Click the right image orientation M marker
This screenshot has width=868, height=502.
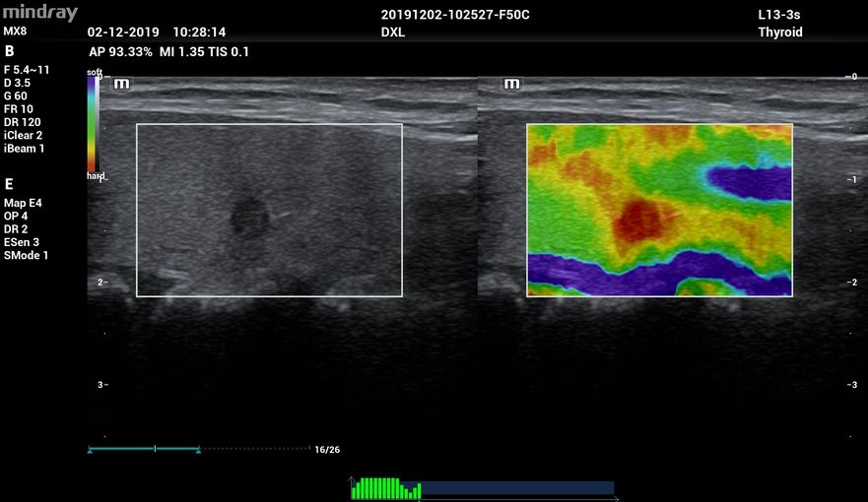[x=512, y=84]
